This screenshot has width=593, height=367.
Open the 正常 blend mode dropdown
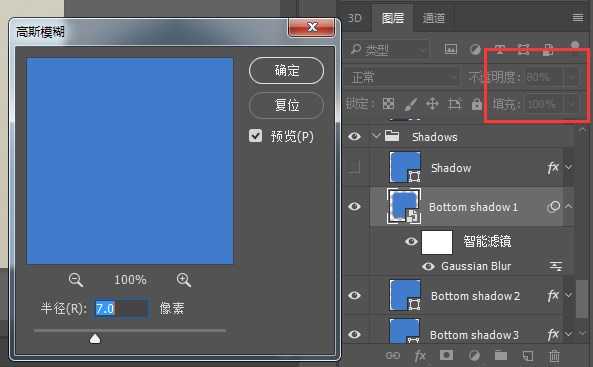pyautogui.click(x=402, y=78)
